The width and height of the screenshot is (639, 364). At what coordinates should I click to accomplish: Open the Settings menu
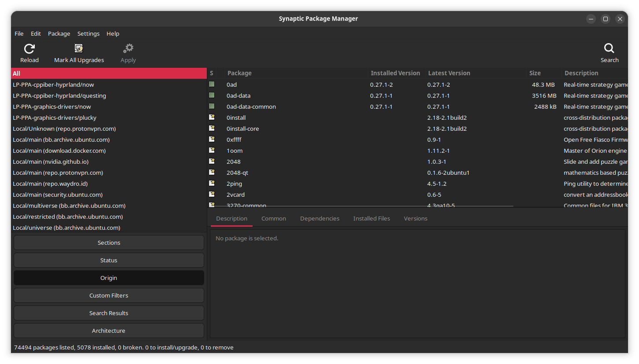pos(88,33)
